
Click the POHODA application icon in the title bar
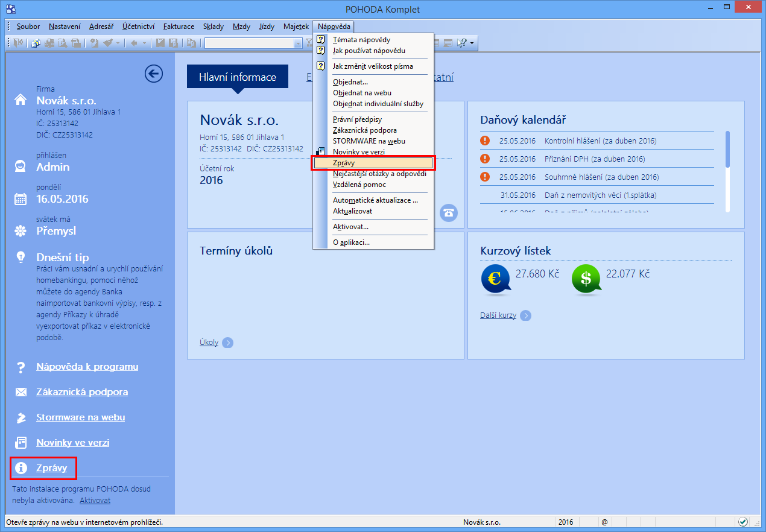pos(10,9)
